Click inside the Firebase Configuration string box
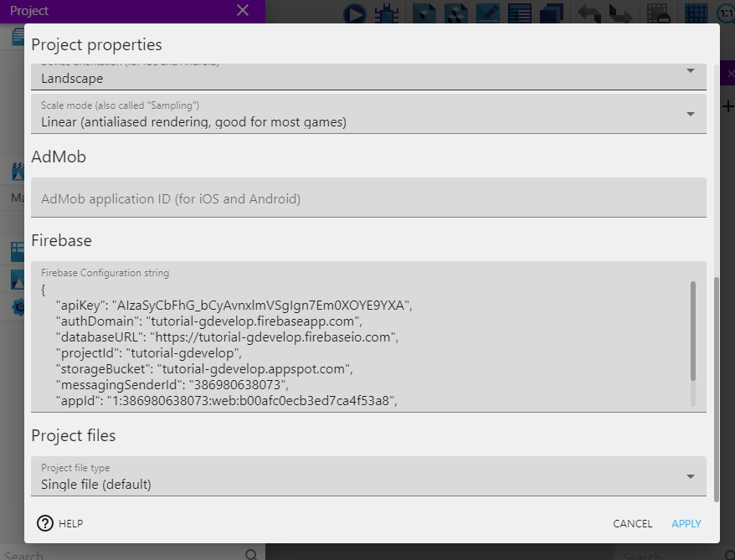Viewport: 735px width, 560px height. 360,343
